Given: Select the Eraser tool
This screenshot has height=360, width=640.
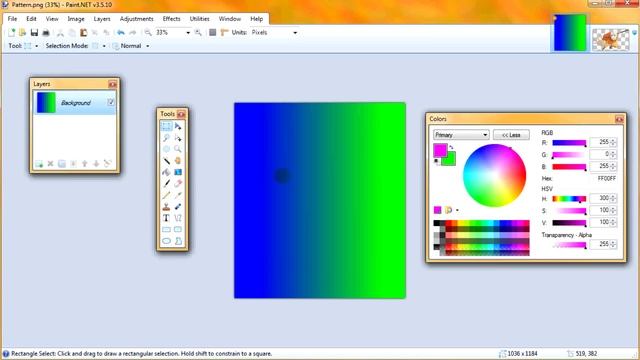Looking at the screenshot, I should [x=178, y=183].
